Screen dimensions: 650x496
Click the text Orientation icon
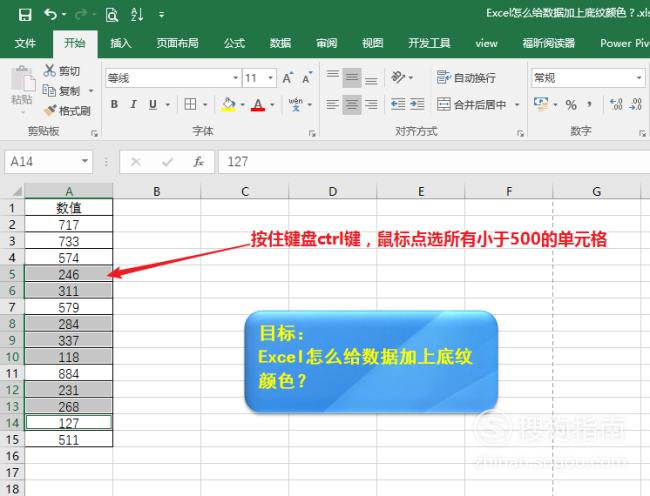pyautogui.click(x=398, y=77)
